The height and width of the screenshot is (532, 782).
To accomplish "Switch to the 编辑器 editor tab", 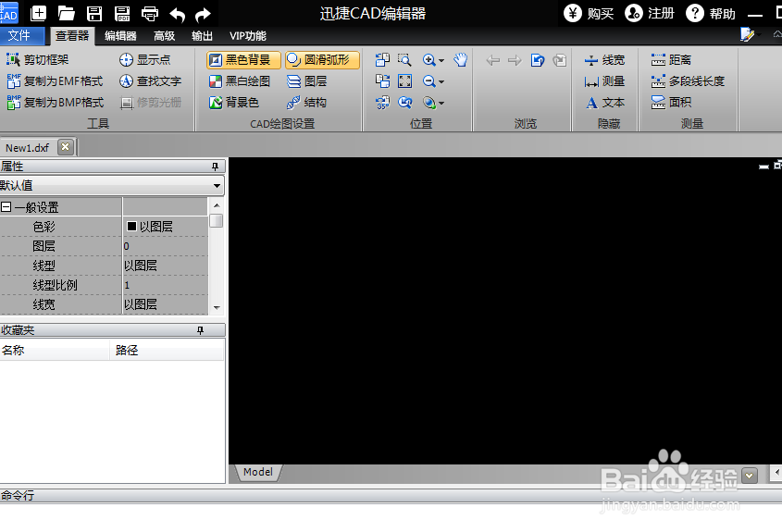I will (120, 36).
